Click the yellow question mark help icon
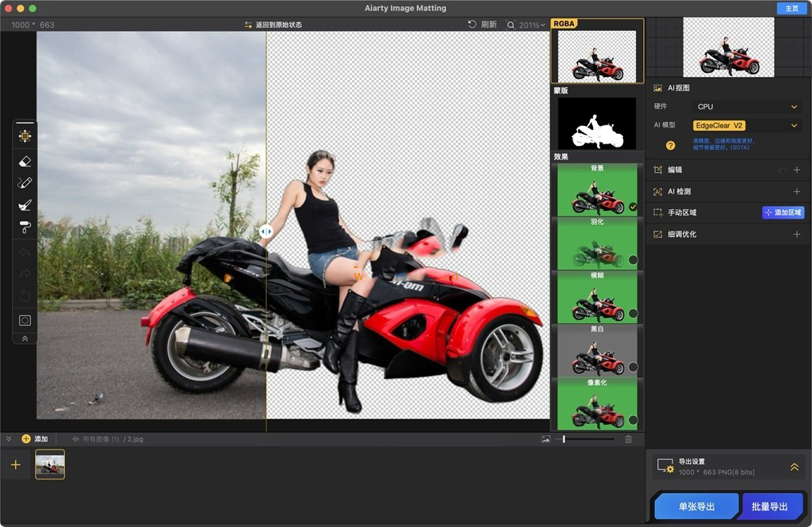812x527 pixels. [x=671, y=146]
